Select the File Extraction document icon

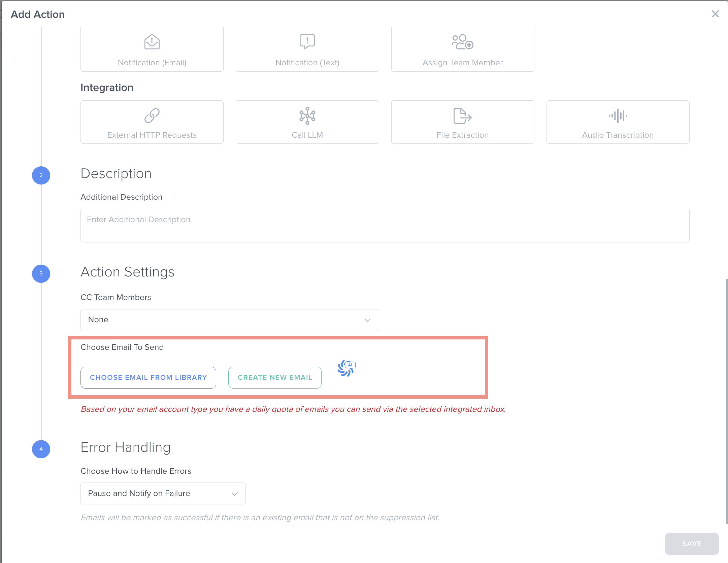(462, 116)
